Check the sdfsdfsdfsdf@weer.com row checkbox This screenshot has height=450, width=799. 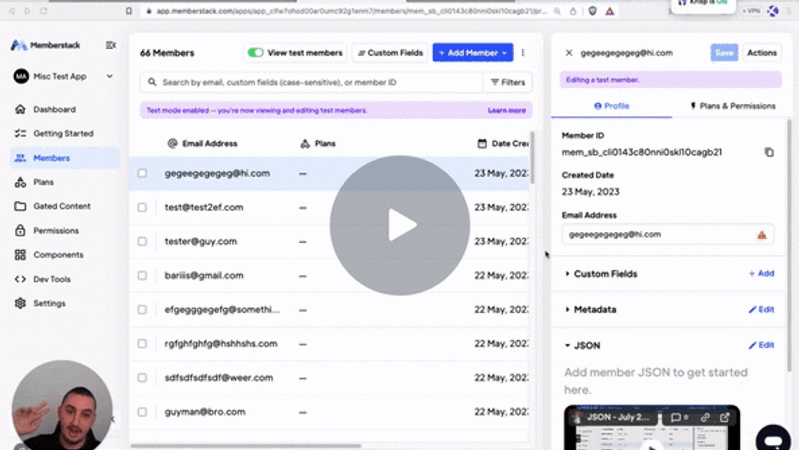[142, 378]
